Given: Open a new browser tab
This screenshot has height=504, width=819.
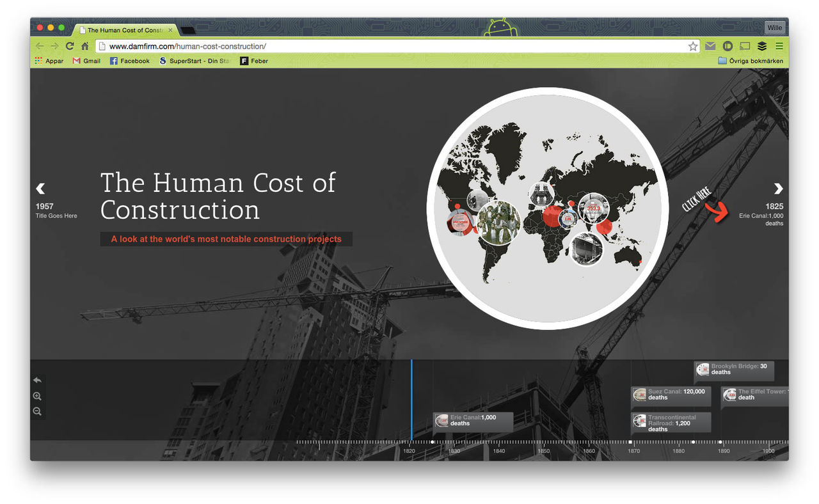Looking at the screenshot, I should point(188,30).
